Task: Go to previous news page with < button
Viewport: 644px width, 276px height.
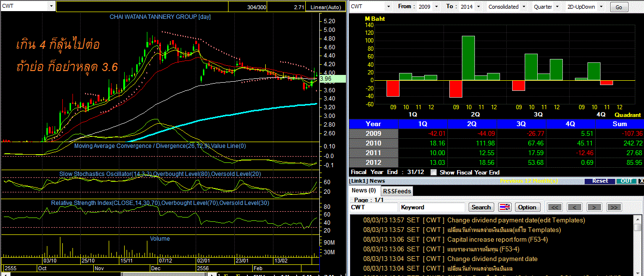Action: coord(574,207)
